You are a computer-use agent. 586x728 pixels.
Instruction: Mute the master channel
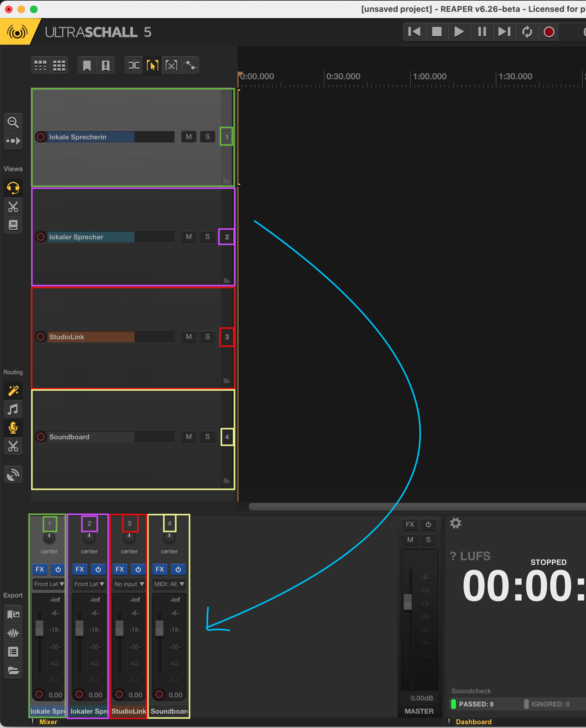point(410,540)
